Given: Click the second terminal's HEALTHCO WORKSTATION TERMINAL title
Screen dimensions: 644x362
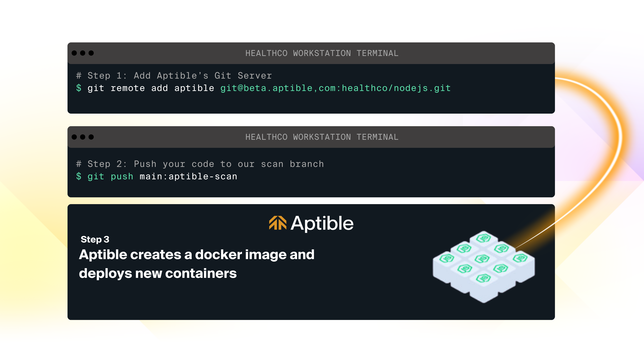Looking at the screenshot, I should click(322, 137).
